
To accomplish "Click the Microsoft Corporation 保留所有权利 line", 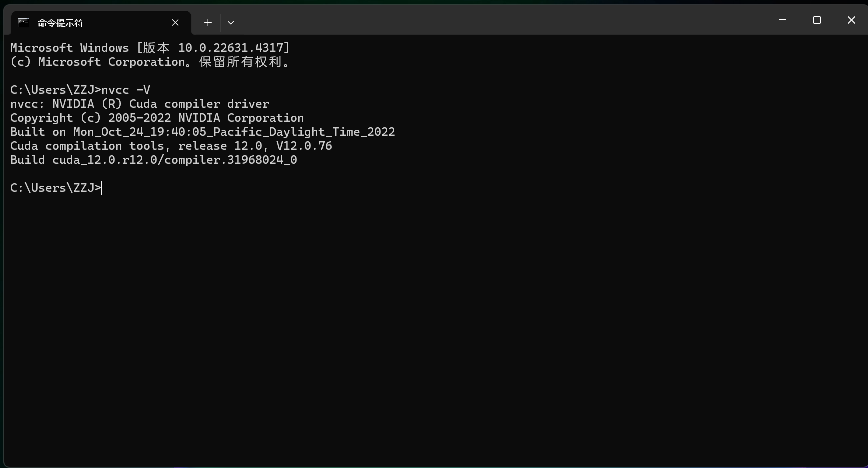I will (150, 62).
